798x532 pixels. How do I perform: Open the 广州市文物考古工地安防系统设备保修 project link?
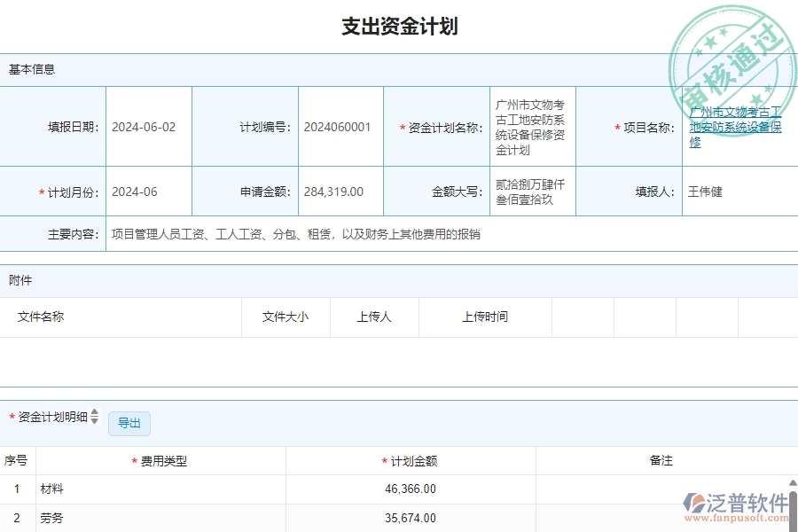(732, 126)
